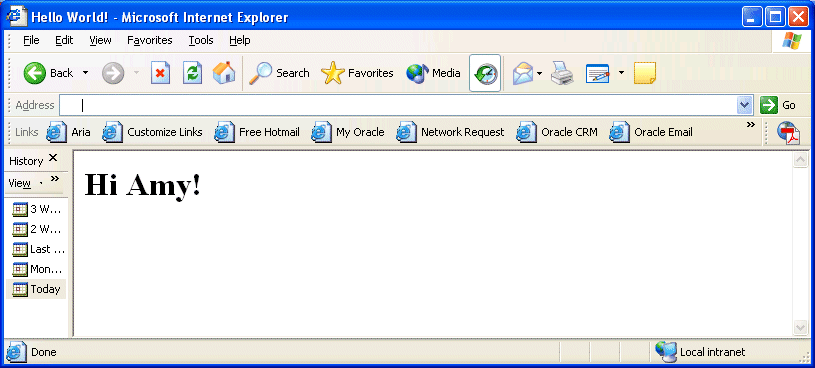Open the Back button history dropdown arrow

(86, 73)
